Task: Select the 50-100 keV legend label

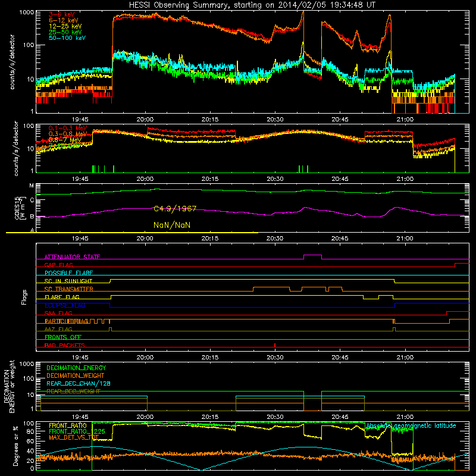Action: (x=67, y=38)
